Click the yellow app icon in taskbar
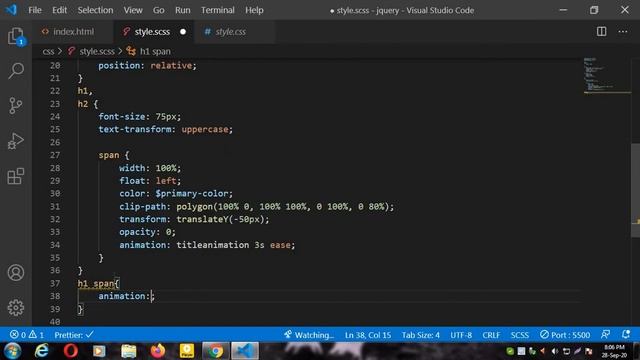The height and width of the screenshot is (360, 640). (x=187, y=351)
